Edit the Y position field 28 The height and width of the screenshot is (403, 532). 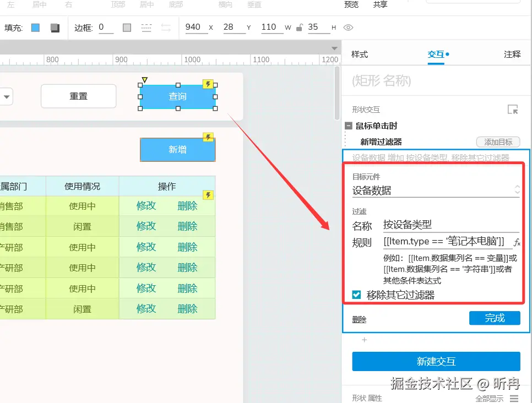(234, 27)
